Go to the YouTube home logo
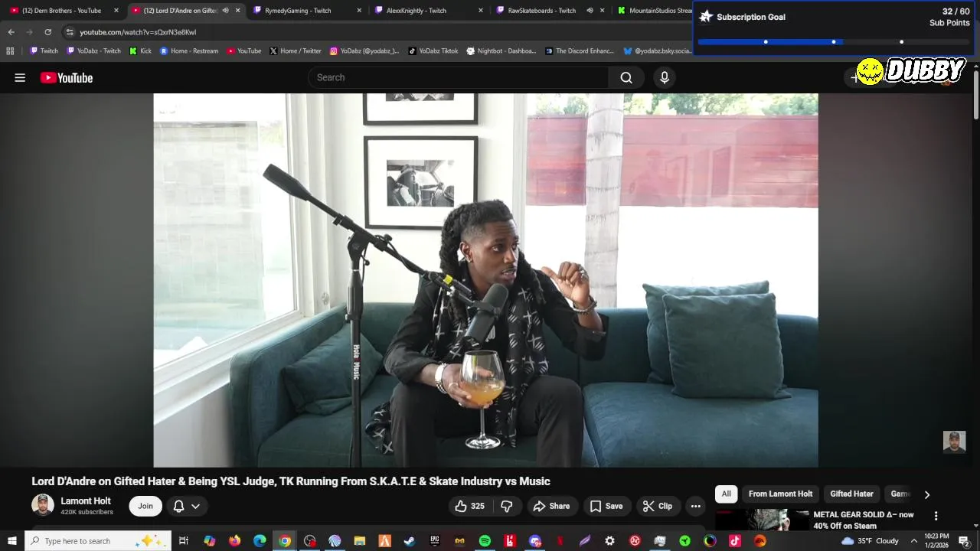Image resolution: width=980 pixels, height=551 pixels. click(67, 77)
